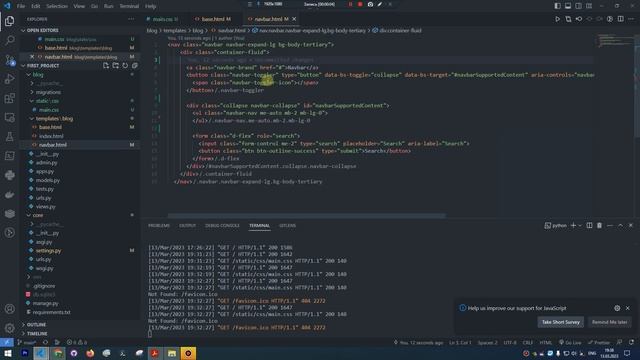The width and height of the screenshot is (640, 360).
Task: Expand the TIMELINE section
Action: (x=79, y=333)
